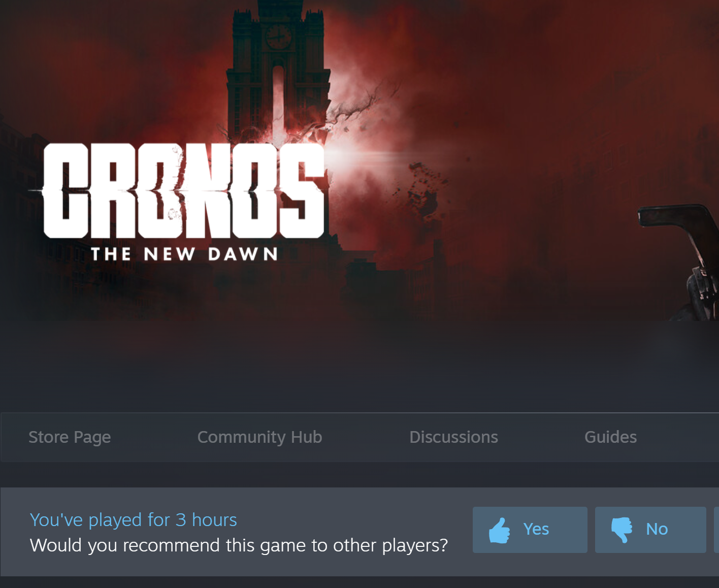Click the You've played for 3 hours text

click(x=134, y=520)
